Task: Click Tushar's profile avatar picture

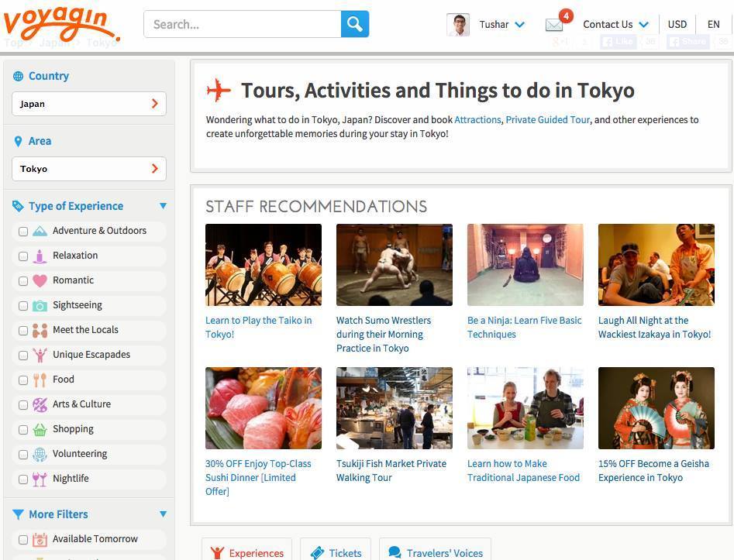Action: (458, 25)
